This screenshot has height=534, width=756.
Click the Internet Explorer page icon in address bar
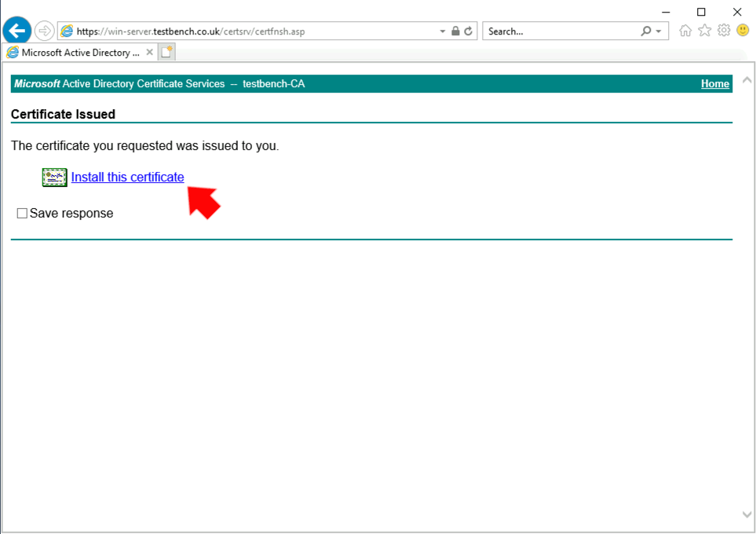tap(67, 31)
